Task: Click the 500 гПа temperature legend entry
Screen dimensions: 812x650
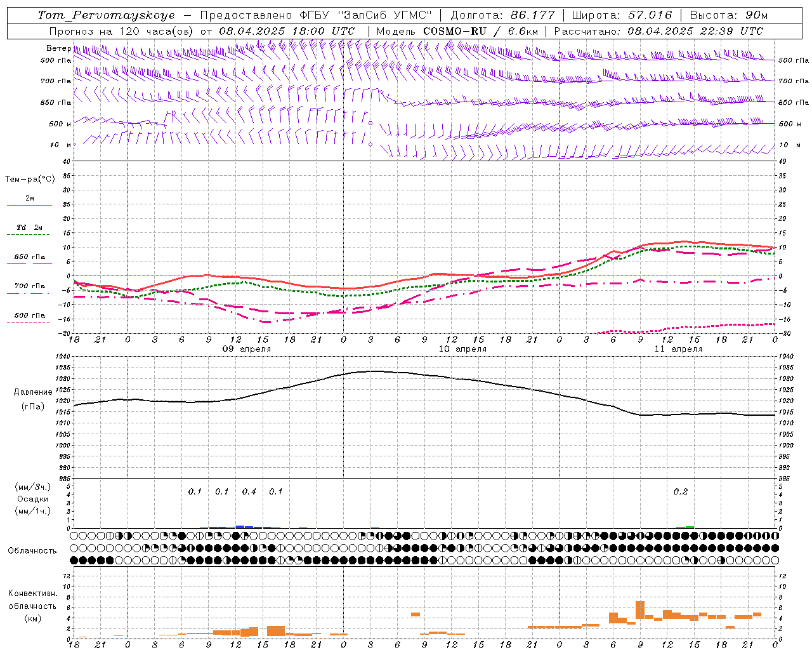Action: coord(29,315)
